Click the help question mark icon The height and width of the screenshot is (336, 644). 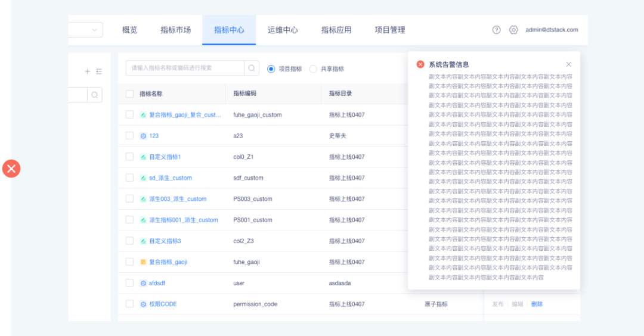pyautogui.click(x=496, y=30)
